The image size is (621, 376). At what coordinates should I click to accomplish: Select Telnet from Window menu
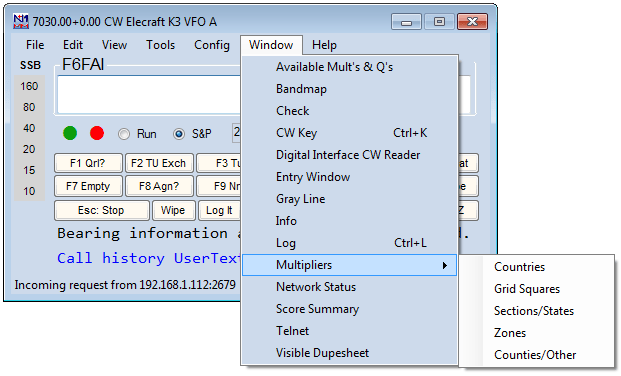coord(349,331)
